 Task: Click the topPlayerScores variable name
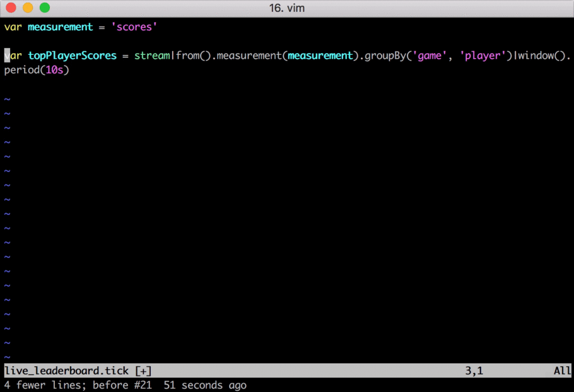(72, 55)
